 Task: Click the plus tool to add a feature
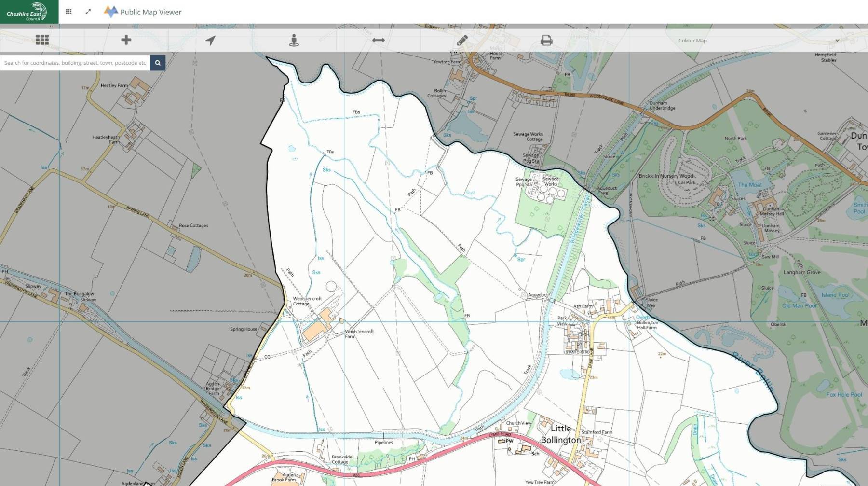(126, 40)
